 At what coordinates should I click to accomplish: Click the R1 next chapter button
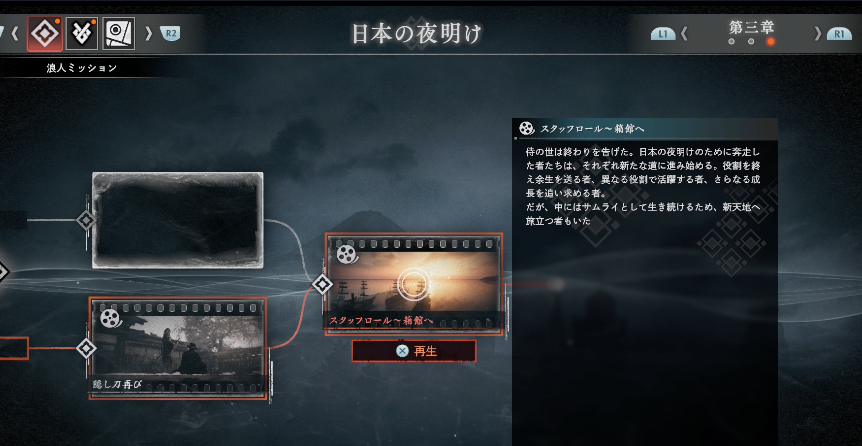click(839, 34)
